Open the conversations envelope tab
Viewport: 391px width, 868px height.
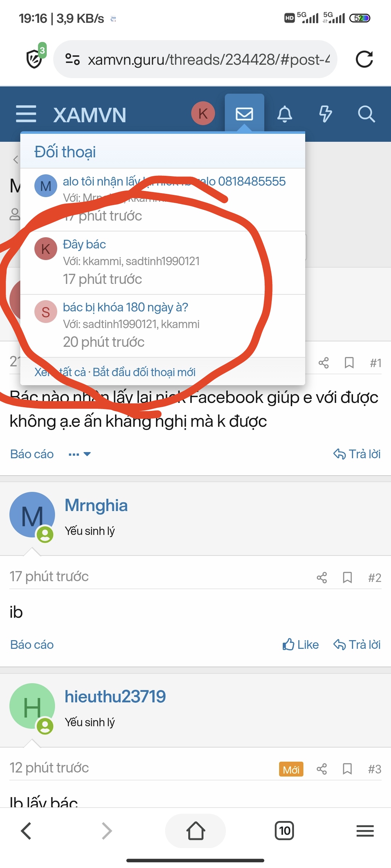coord(244,114)
